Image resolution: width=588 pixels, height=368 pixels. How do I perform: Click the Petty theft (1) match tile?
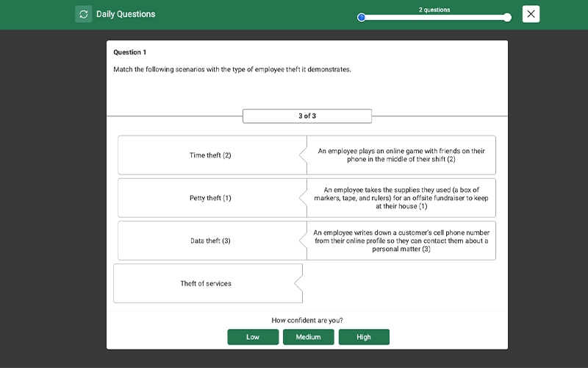(210, 198)
